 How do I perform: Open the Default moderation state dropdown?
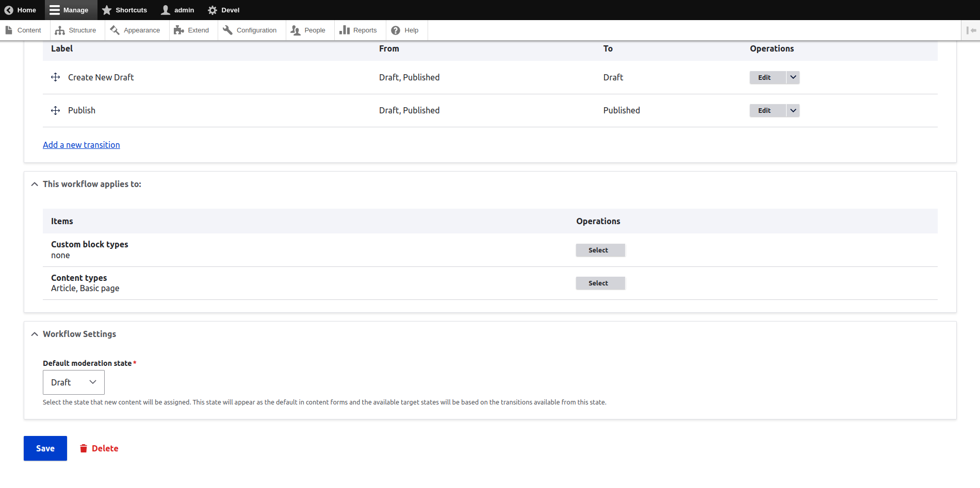click(73, 382)
